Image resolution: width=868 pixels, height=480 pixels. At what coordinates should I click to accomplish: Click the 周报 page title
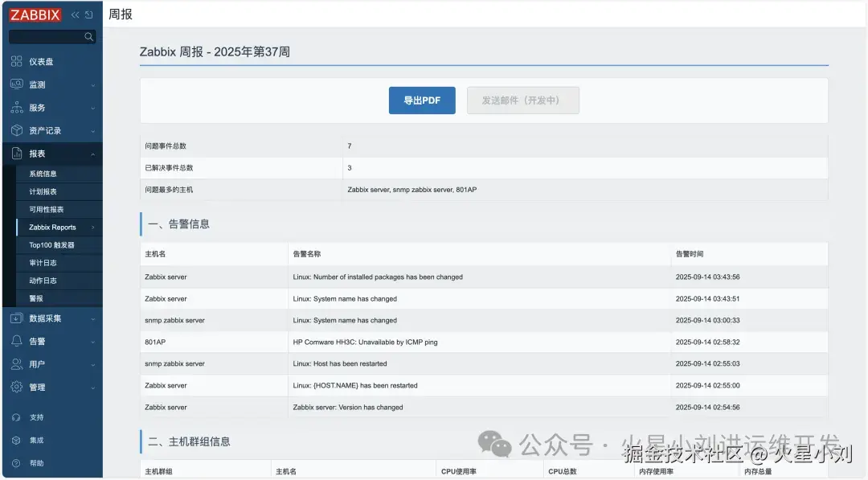pyautogui.click(x=120, y=14)
